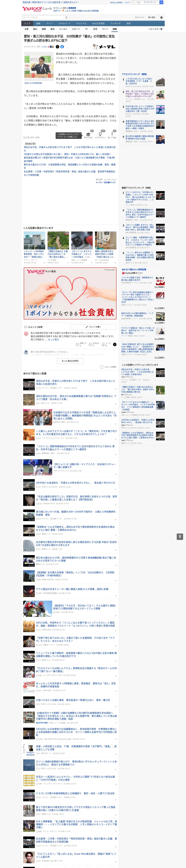This screenshot has width=186, height=868.
Task: Click キーワードを入力 search field
Action: [x=44, y=18]
